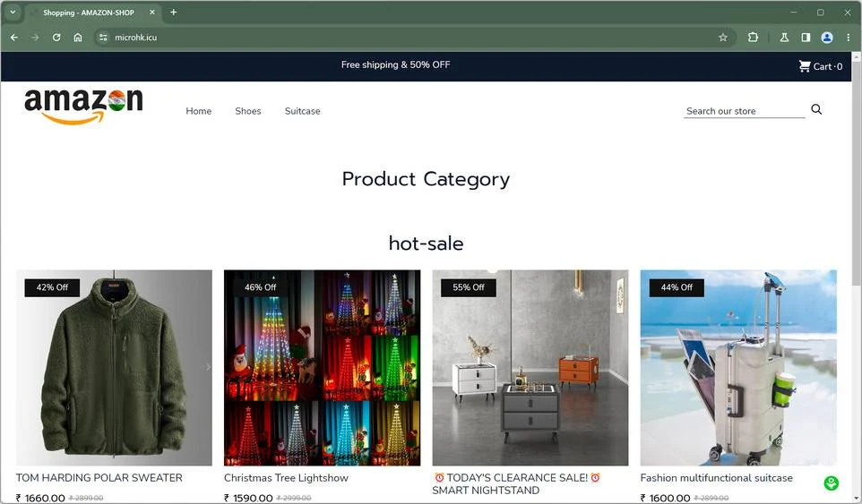The image size is (862, 504).
Task: Click the Product Category heading
Action: pos(426,179)
